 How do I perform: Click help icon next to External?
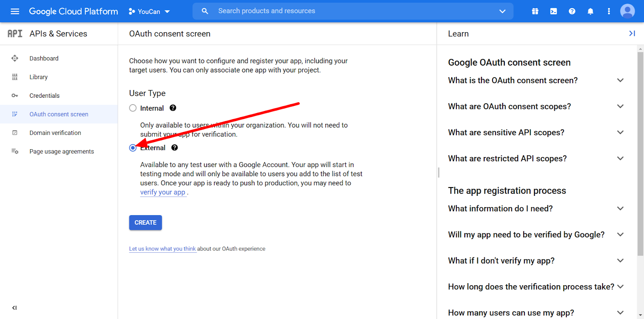coord(174,148)
